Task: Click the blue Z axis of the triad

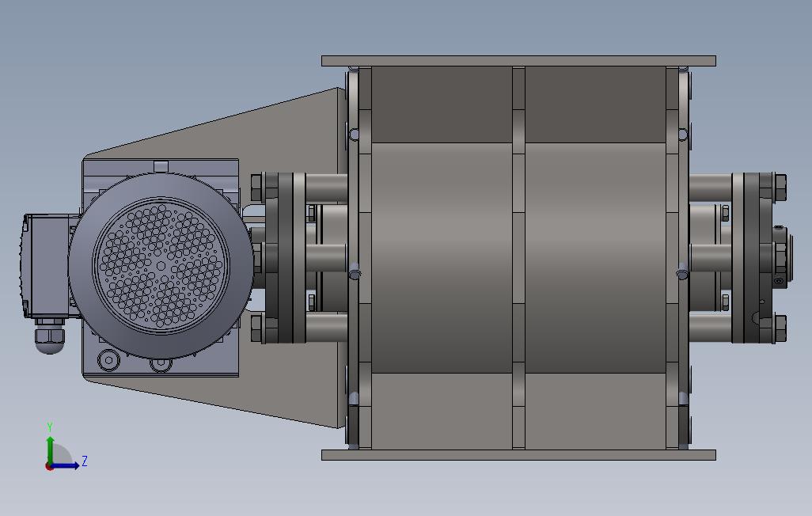Action: [66, 465]
